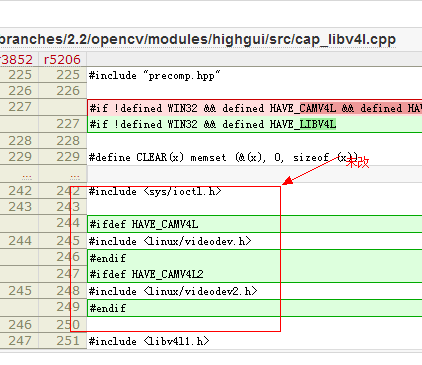Click the partially visible r3852 revision link
Image resolution: width=422 pixels, height=365 pixels.
[x=16, y=60]
